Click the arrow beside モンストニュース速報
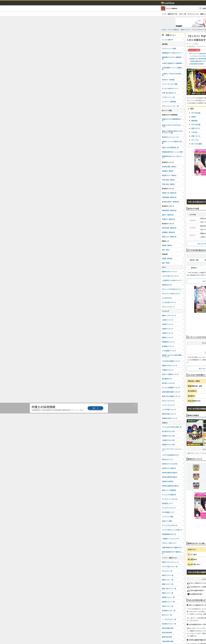The height and width of the screenshot is (644, 206). click(183, 48)
